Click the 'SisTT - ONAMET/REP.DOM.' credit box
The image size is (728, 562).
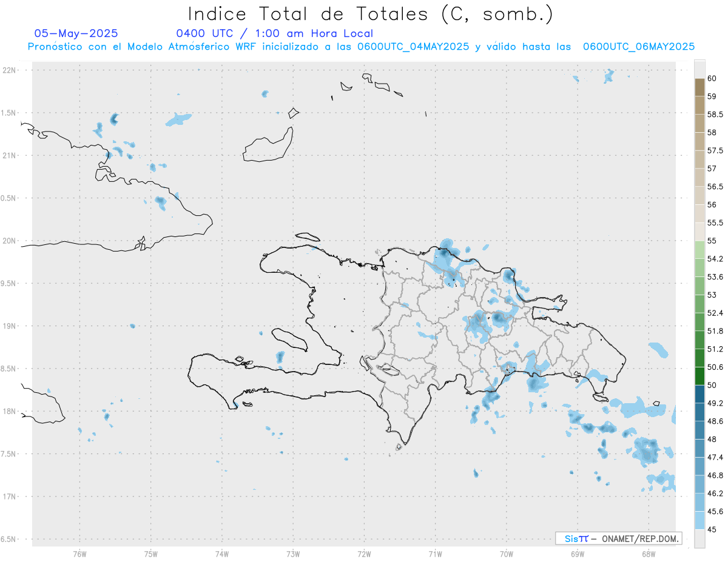[619, 538]
